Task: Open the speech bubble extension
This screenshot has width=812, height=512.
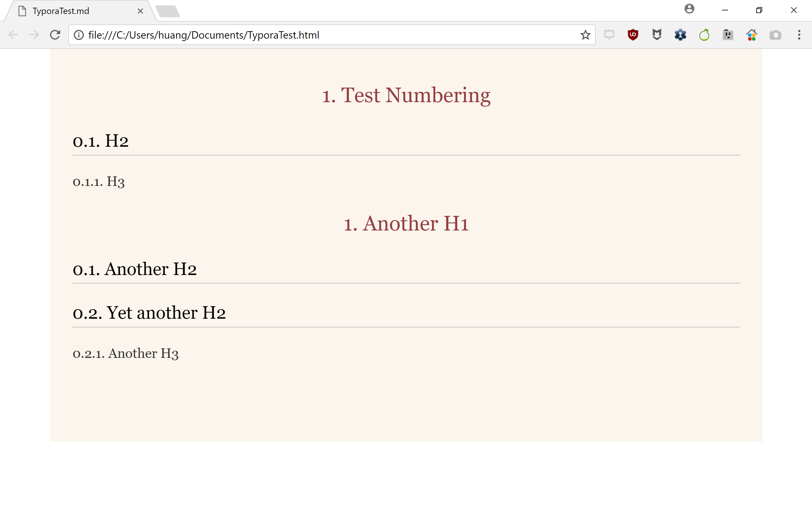Action: tap(609, 35)
